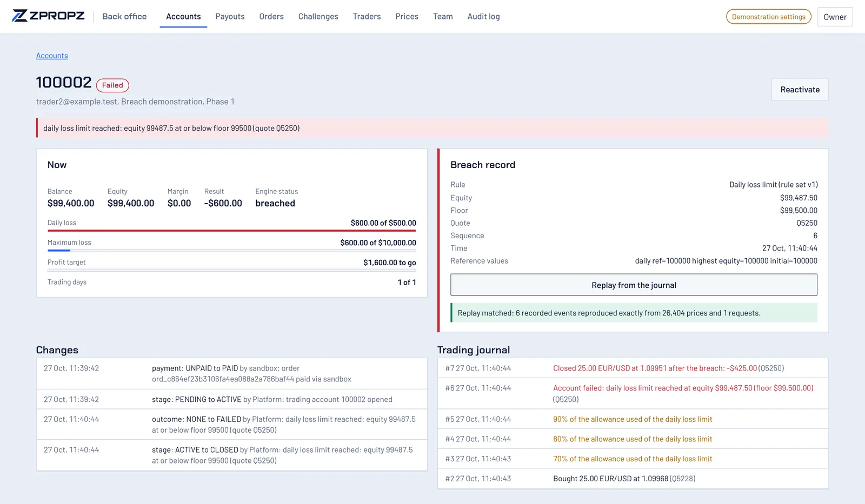Click the breach Equity value $99,487.50
Viewport: 865px width, 504px height.
tap(799, 198)
